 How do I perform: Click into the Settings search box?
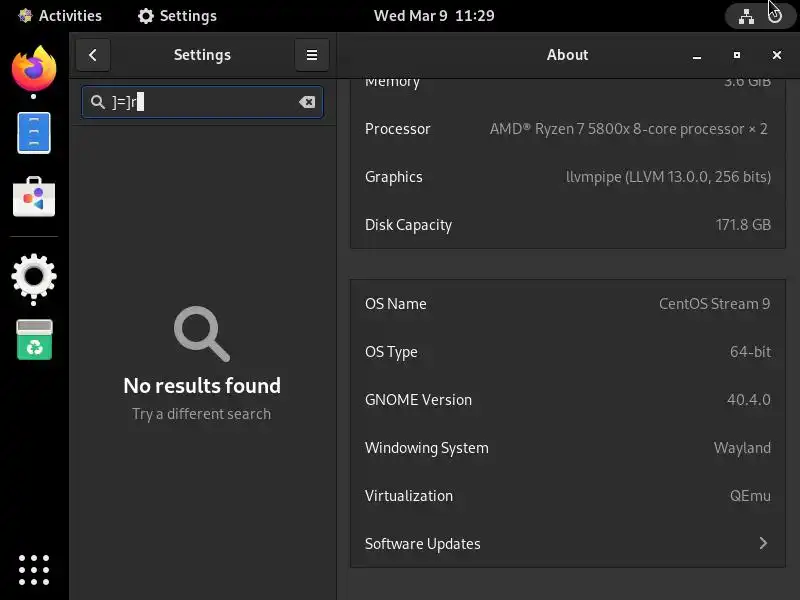(x=203, y=102)
